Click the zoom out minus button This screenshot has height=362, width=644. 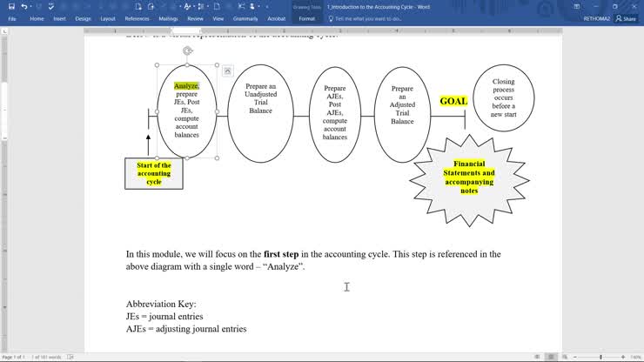[575, 357]
